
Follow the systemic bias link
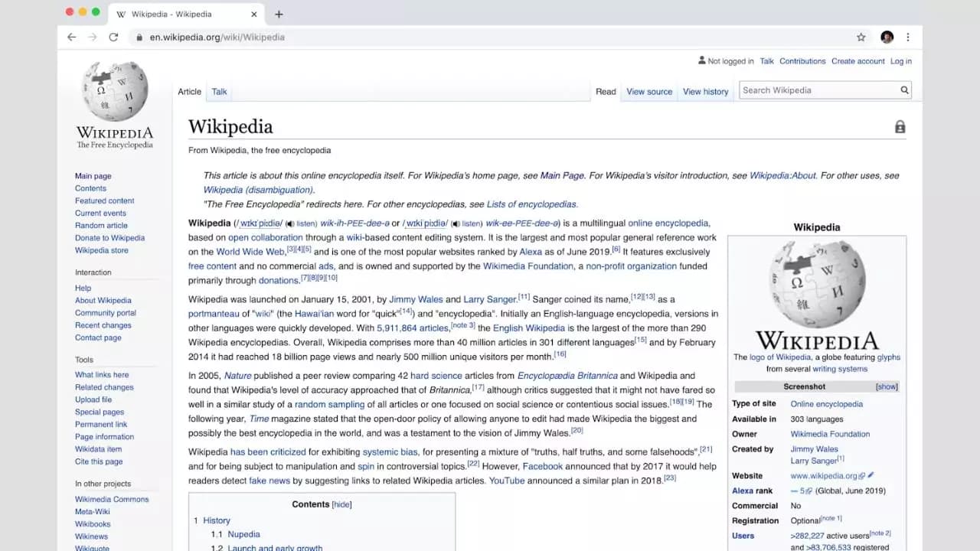point(391,452)
